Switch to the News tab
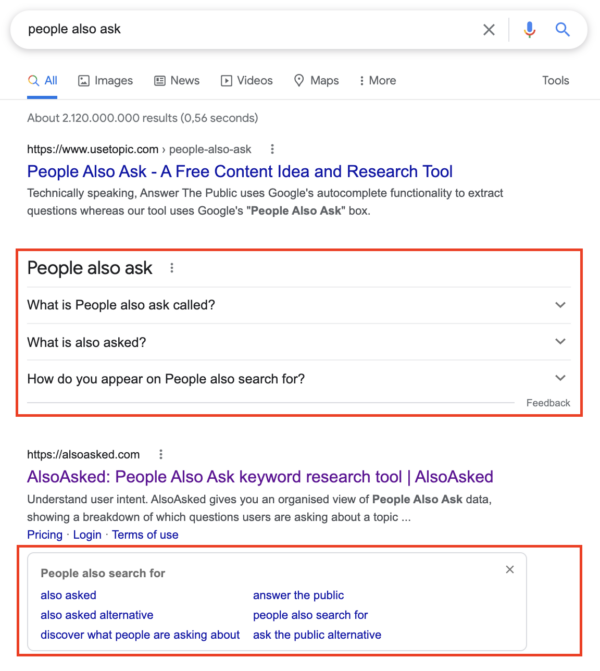Viewport: 600px width, 671px height. click(176, 81)
